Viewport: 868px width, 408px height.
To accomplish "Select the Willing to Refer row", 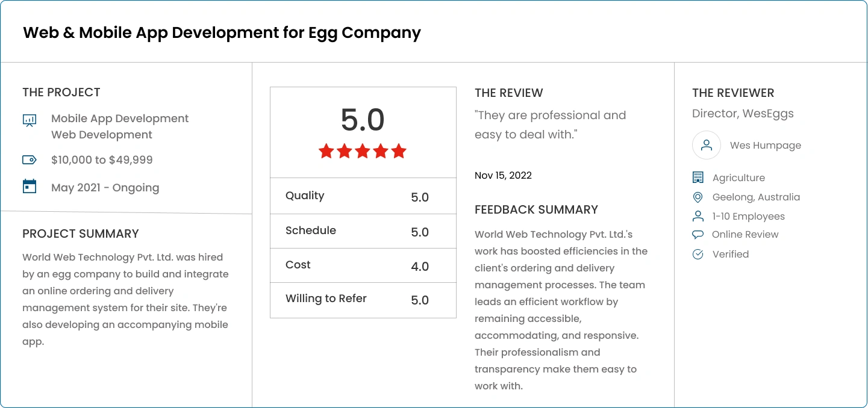I will [x=363, y=300].
